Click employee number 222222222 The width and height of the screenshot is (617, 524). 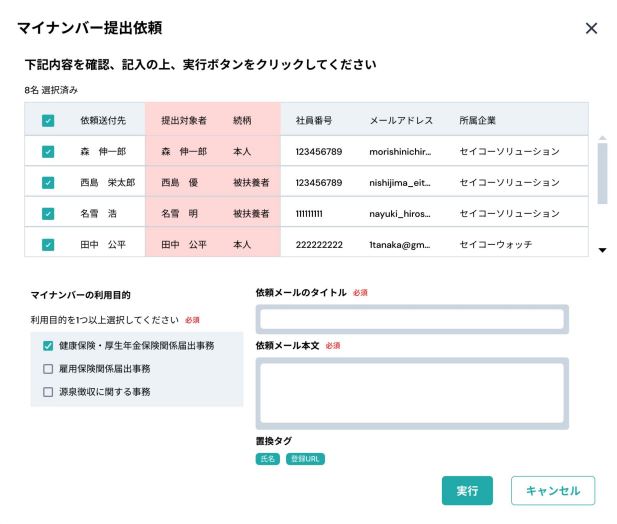(319, 245)
